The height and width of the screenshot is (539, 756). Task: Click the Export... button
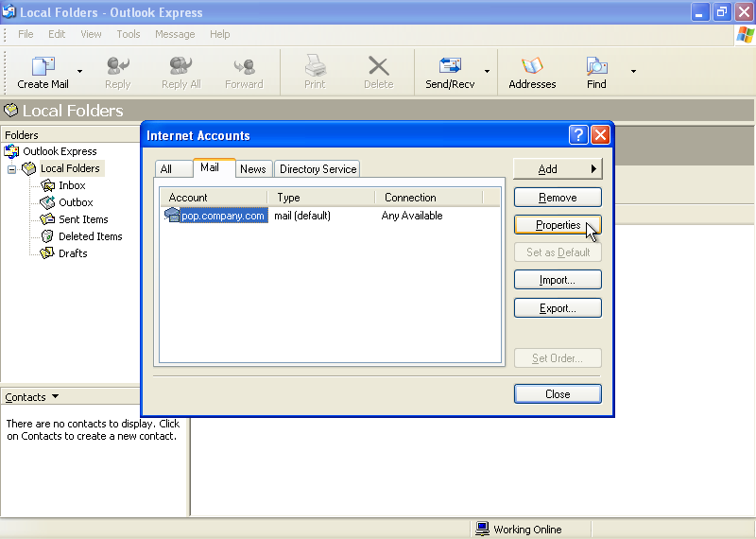pos(558,308)
